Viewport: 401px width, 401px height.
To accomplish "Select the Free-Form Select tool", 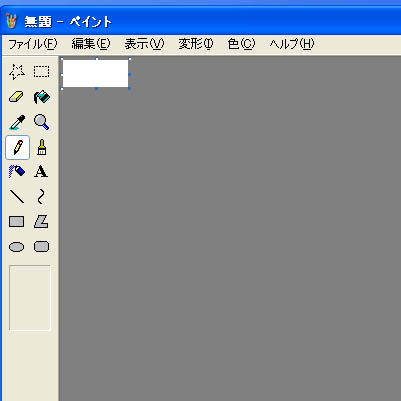I will 17,72.
